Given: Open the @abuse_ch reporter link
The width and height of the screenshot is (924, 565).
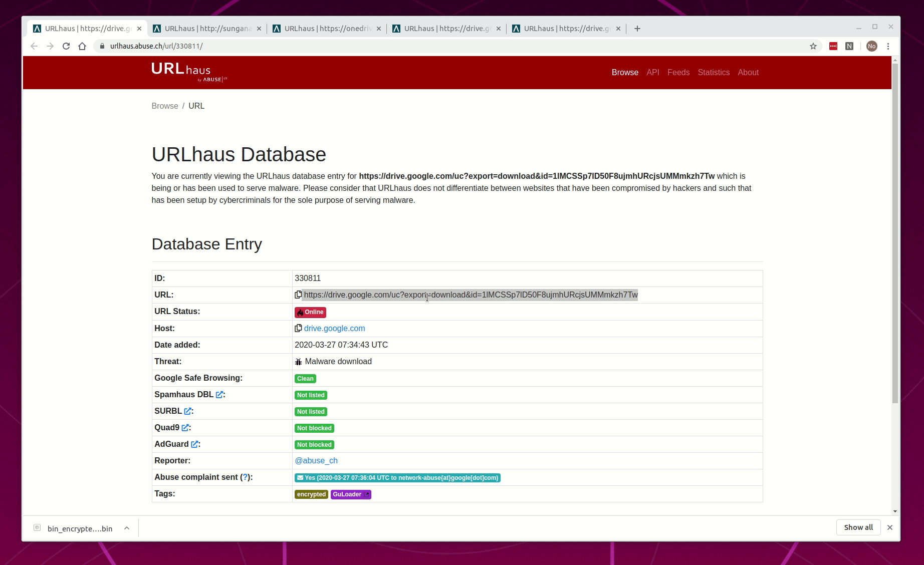Looking at the screenshot, I should 316,461.
